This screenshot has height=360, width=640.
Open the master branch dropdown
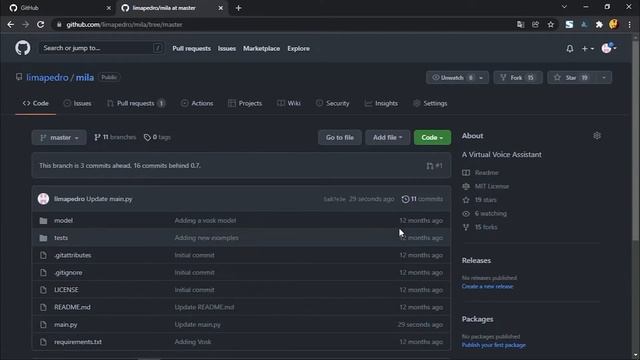point(59,138)
